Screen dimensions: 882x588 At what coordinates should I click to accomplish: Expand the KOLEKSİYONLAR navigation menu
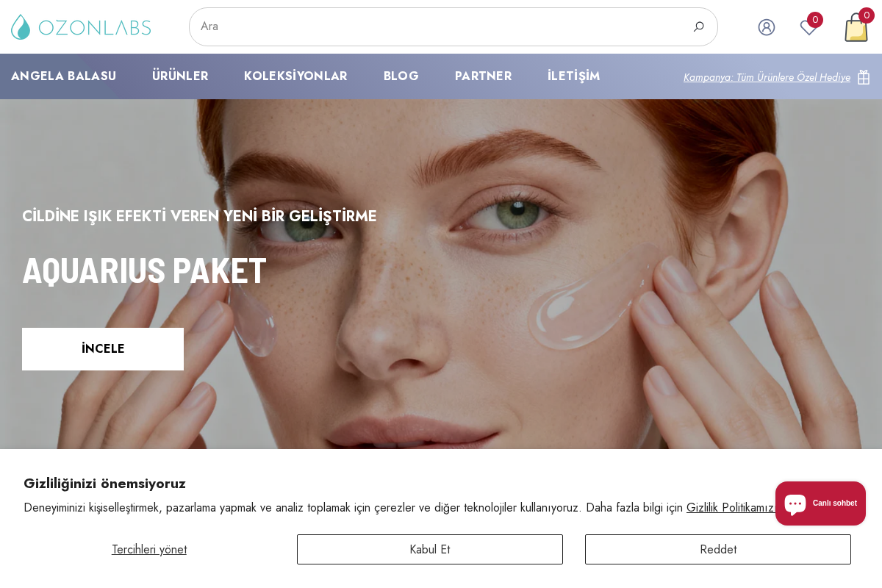click(295, 76)
